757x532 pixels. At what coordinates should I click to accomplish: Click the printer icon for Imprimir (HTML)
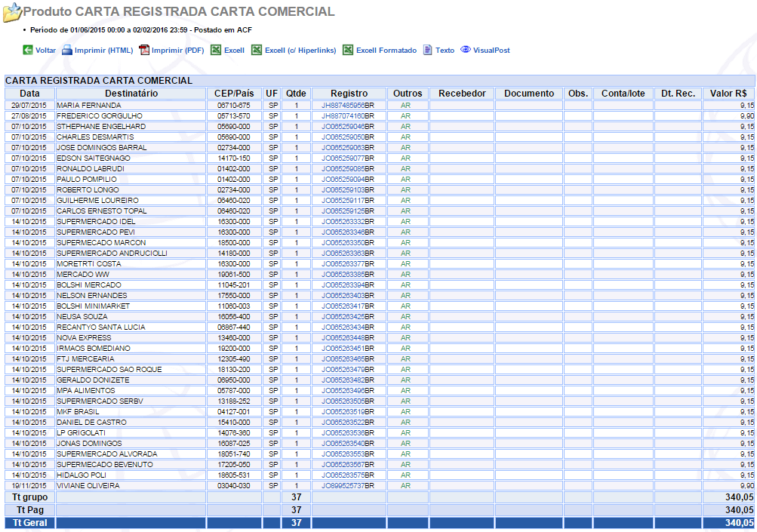66,51
